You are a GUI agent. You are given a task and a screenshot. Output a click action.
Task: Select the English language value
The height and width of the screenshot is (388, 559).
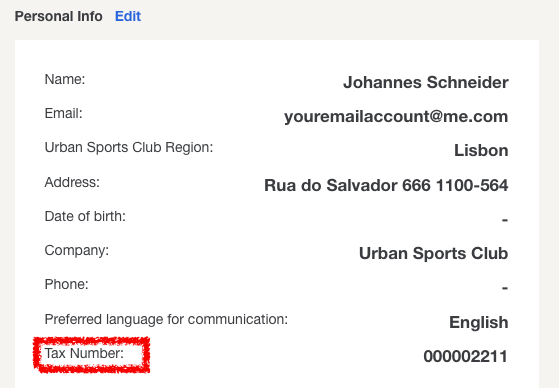click(x=479, y=323)
